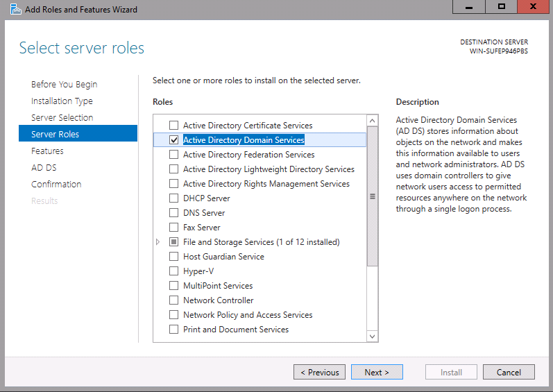Open the Installation Type step
This screenshot has width=553, height=392.
tap(62, 101)
